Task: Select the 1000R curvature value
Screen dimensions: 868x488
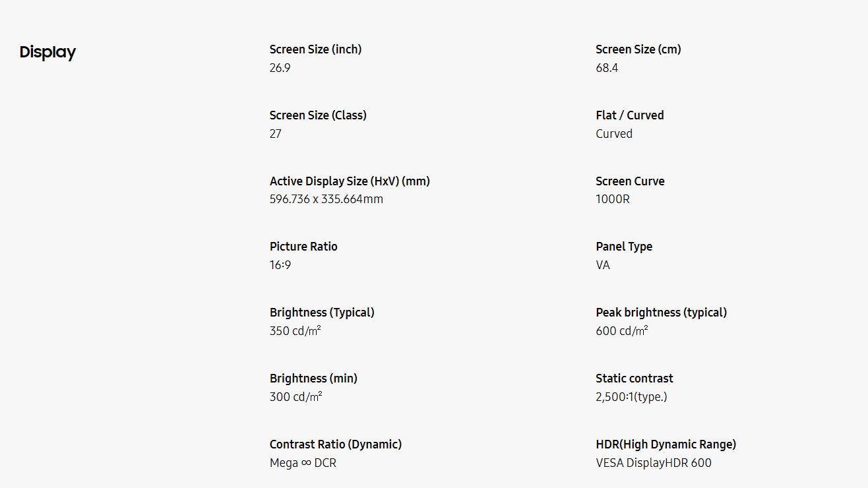Action: [x=612, y=199]
